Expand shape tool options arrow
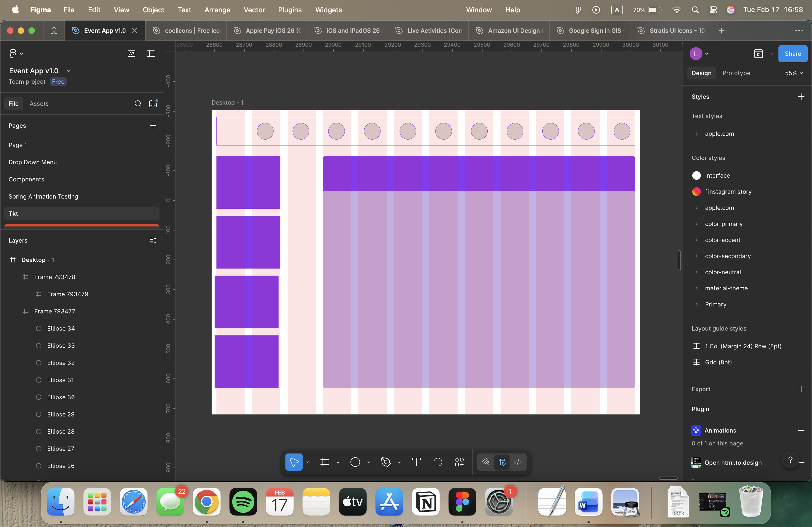The width and height of the screenshot is (812, 527). (368, 462)
